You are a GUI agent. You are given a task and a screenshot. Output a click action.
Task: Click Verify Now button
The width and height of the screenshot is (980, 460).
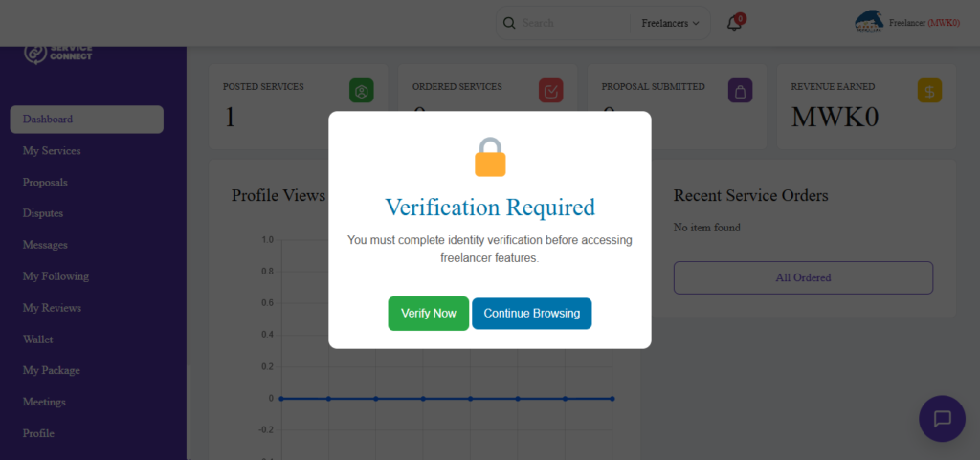[428, 314]
